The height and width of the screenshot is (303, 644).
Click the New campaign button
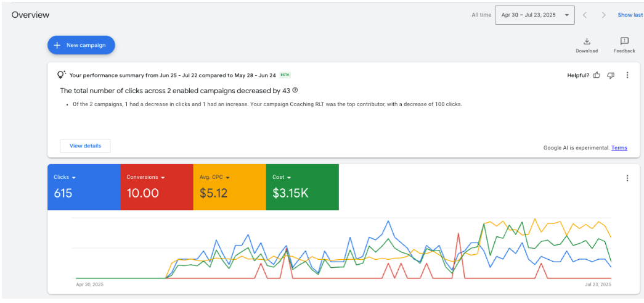coord(81,45)
